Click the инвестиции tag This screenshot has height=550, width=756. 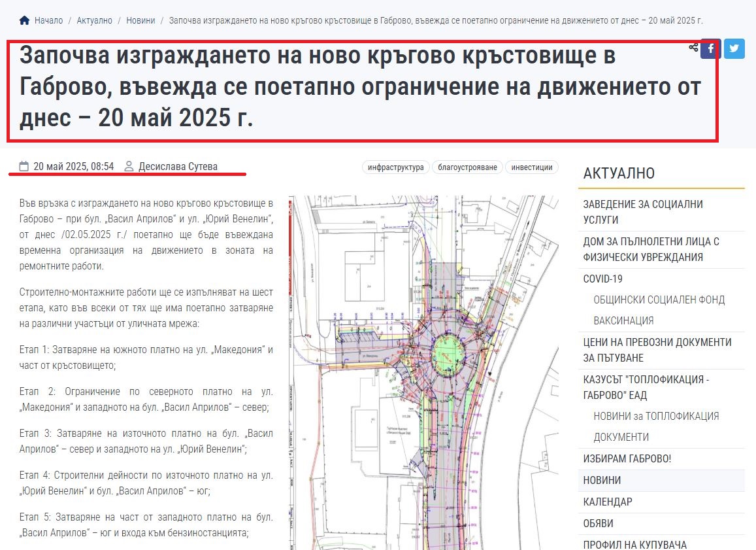pyautogui.click(x=532, y=167)
